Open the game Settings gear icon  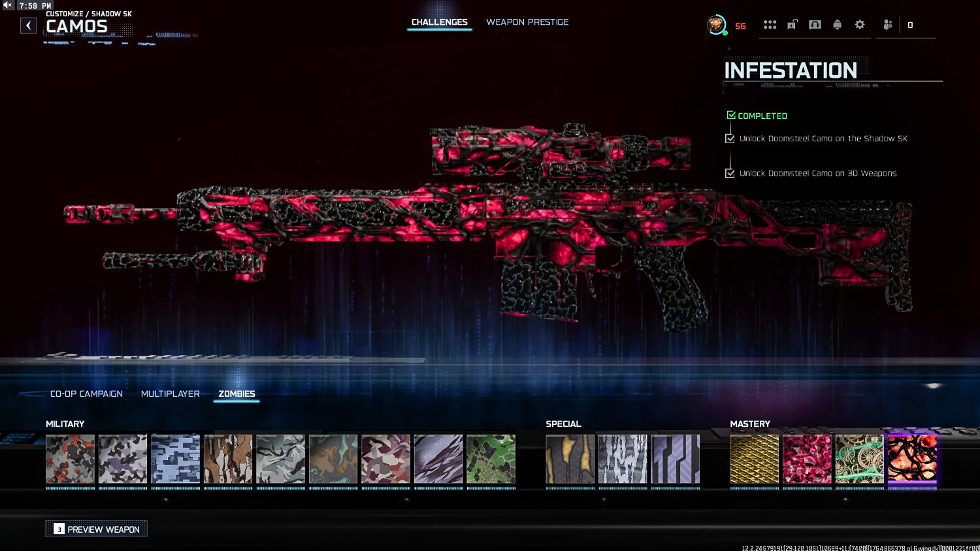pyautogui.click(x=859, y=24)
